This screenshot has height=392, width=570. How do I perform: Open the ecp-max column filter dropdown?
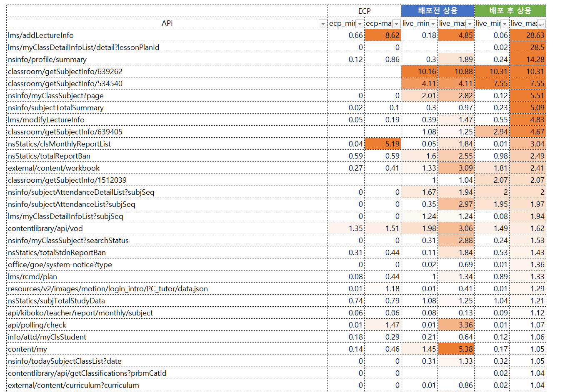(x=396, y=24)
